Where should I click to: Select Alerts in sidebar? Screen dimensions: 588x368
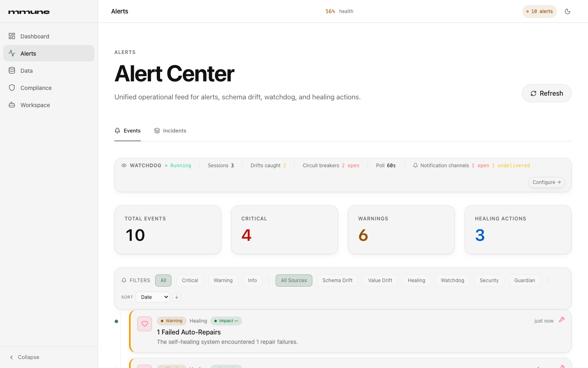pyautogui.click(x=49, y=54)
